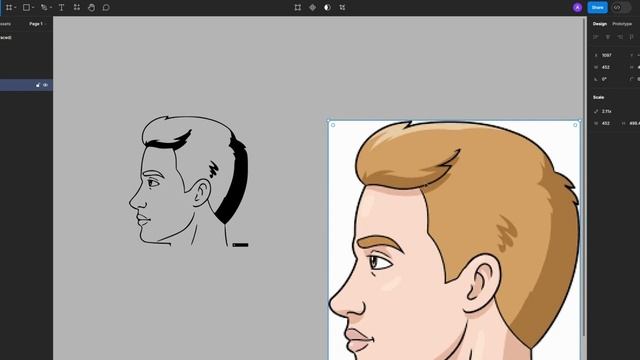Hide the selected layer with eye icon

coord(45,85)
